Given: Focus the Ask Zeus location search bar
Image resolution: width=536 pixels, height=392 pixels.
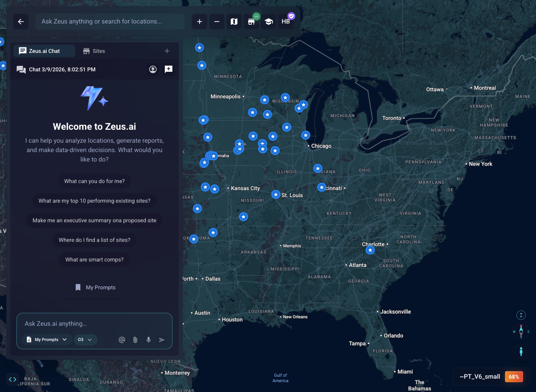Looking at the screenshot, I should pos(110,22).
